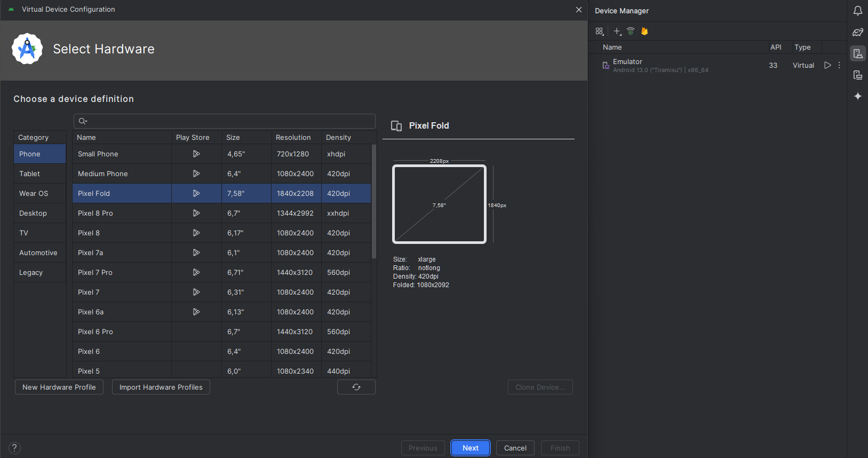868x458 pixels.
Task: Select the Automotive category
Action: click(x=40, y=252)
